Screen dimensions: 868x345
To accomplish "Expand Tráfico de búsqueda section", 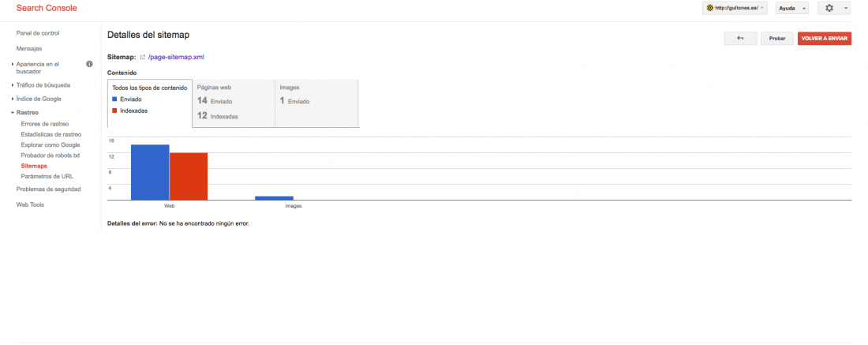I will pos(43,85).
